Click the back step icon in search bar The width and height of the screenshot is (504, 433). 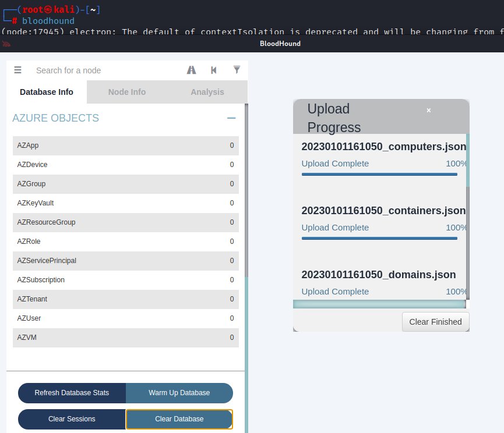[x=214, y=70]
